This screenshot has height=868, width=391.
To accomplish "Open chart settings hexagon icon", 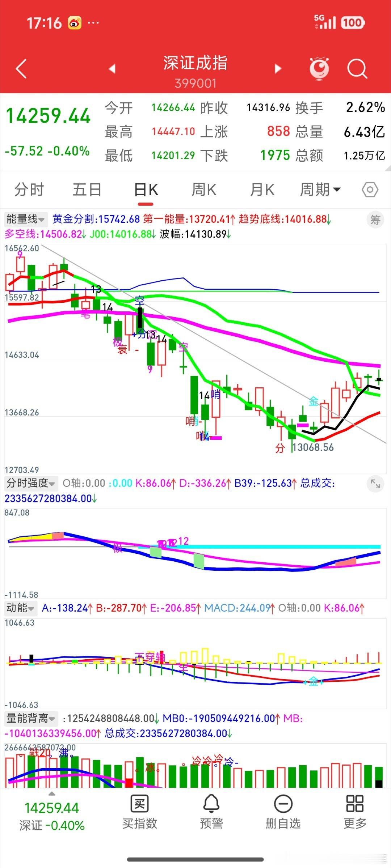I will [x=370, y=190].
